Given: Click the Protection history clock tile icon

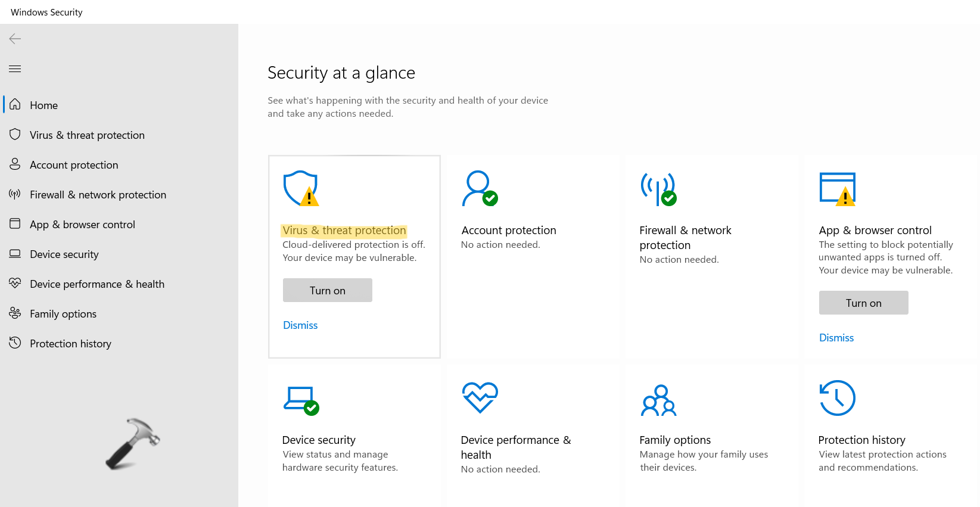Looking at the screenshot, I should [837, 398].
